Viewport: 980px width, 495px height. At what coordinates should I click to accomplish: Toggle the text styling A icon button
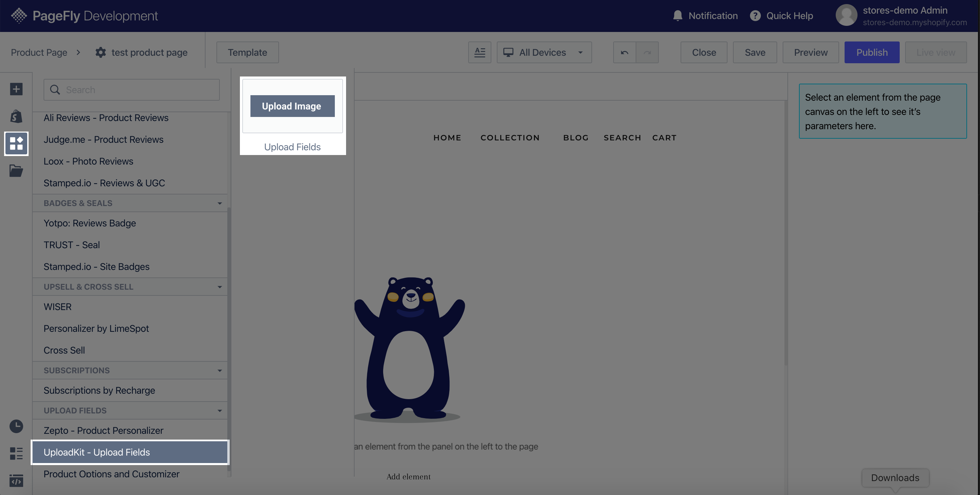[x=479, y=52]
